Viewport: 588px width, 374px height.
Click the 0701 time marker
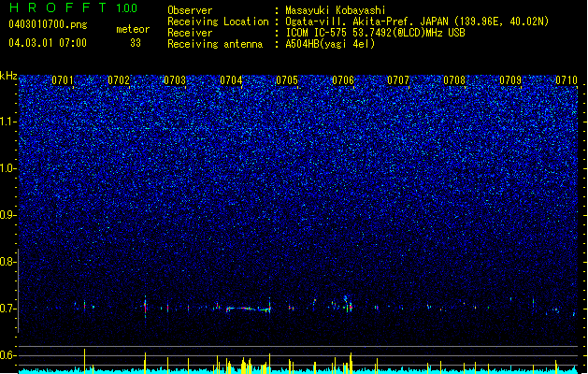coord(63,80)
